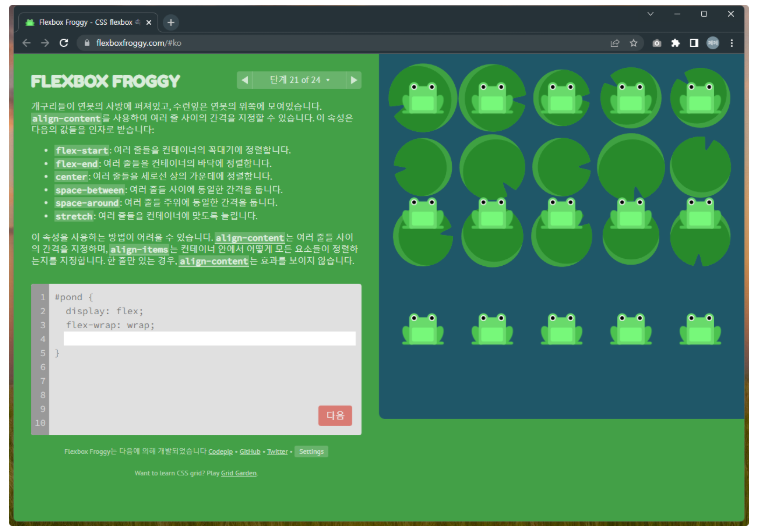The height and width of the screenshot is (531, 760).
Task: Click the middle frog in the bottom row
Action: [x=562, y=329]
